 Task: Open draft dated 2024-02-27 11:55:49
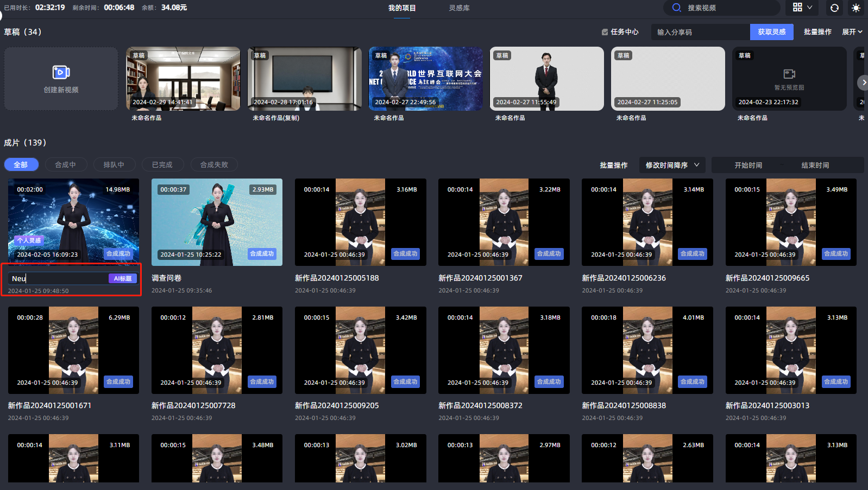(x=546, y=79)
